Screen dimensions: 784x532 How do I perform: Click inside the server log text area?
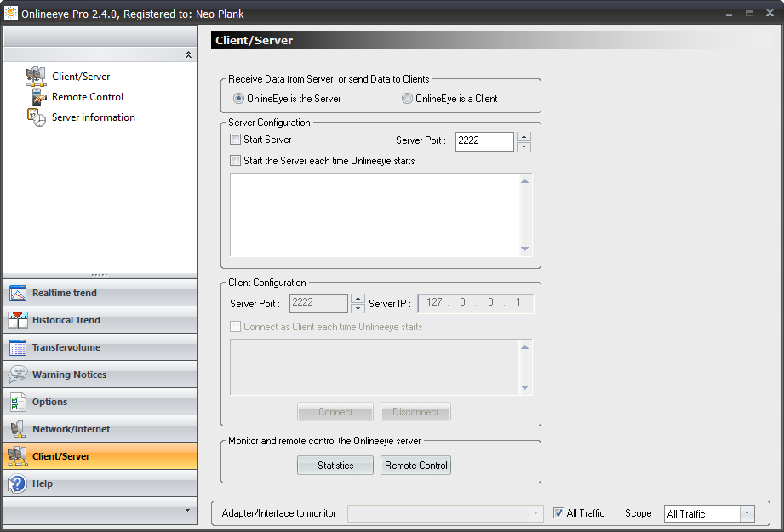[374, 215]
